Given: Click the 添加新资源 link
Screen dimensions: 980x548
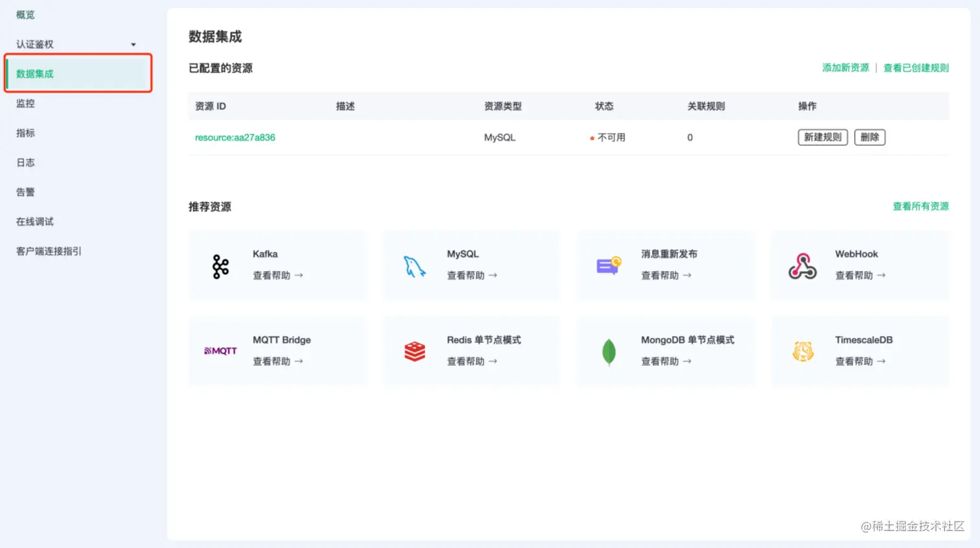Looking at the screenshot, I should (845, 67).
